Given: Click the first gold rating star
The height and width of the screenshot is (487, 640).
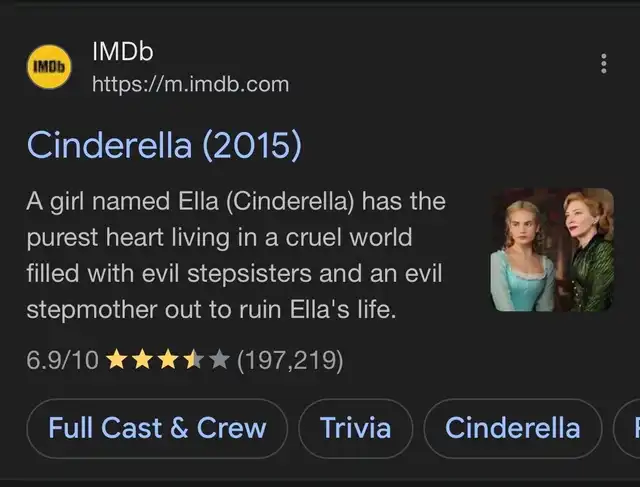Looking at the screenshot, I should tap(116, 360).
